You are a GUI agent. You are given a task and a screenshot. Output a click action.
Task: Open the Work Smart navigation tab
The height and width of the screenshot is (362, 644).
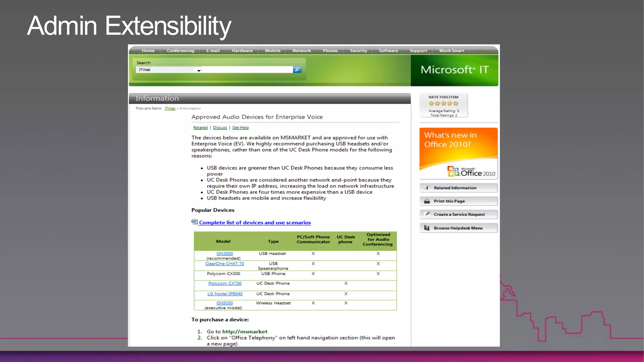[x=452, y=51]
